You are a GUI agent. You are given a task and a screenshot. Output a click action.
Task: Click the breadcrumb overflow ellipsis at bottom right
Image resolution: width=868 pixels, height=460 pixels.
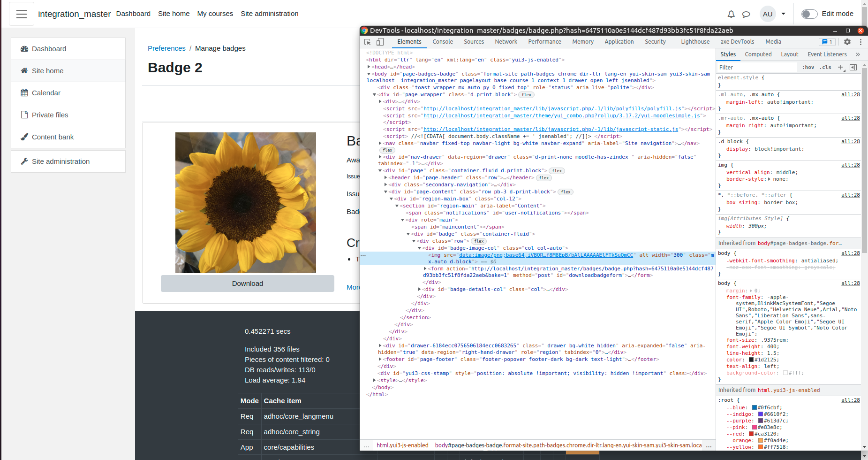click(x=709, y=446)
